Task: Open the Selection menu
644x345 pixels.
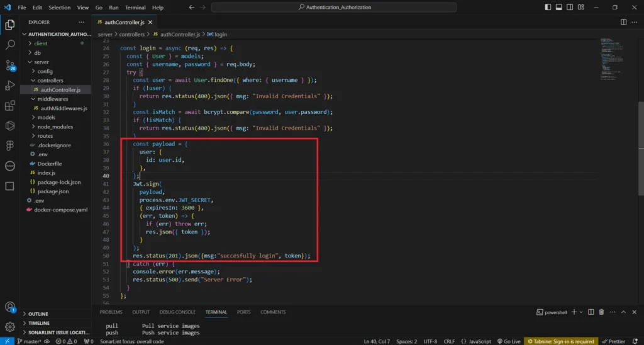Action: pos(59,8)
